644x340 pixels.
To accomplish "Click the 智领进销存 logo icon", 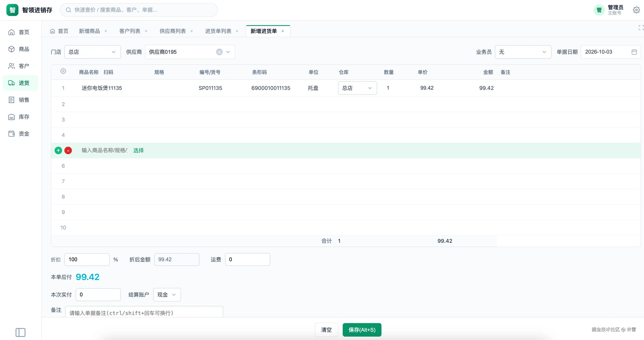I will click(12, 10).
